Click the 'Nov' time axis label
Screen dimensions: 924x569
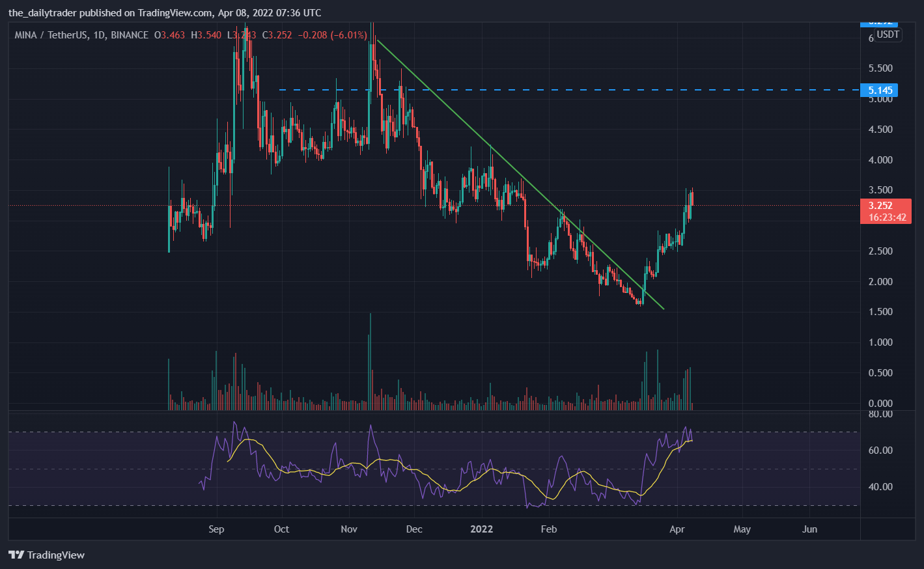pyautogui.click(x=349, y=529)
